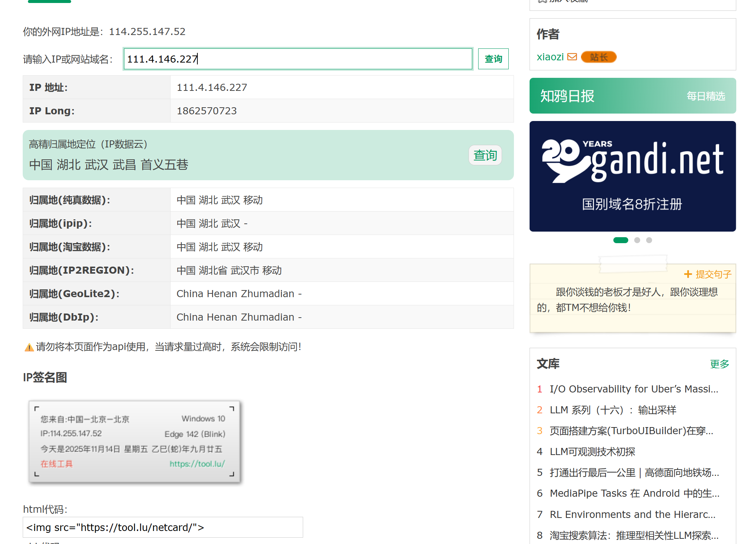Viewport: 756px width, 544px height.
Task: Click the envelope icon beside xiaozi
Action: tap(572, 57)
